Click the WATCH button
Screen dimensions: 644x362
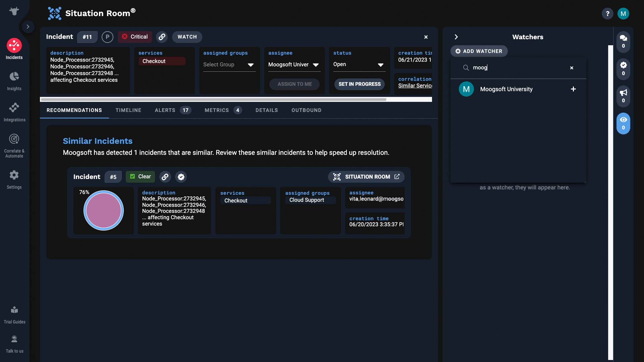point(187,37)
